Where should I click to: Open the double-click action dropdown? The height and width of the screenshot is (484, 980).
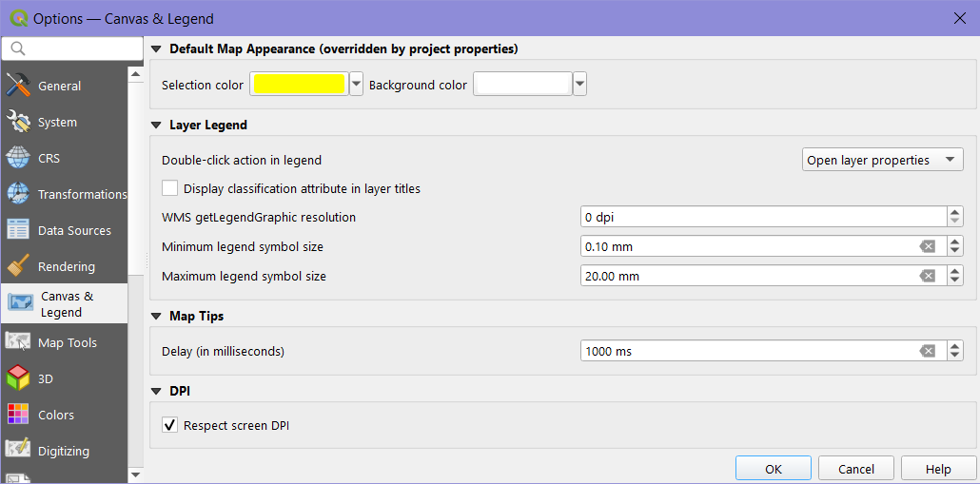882,160
